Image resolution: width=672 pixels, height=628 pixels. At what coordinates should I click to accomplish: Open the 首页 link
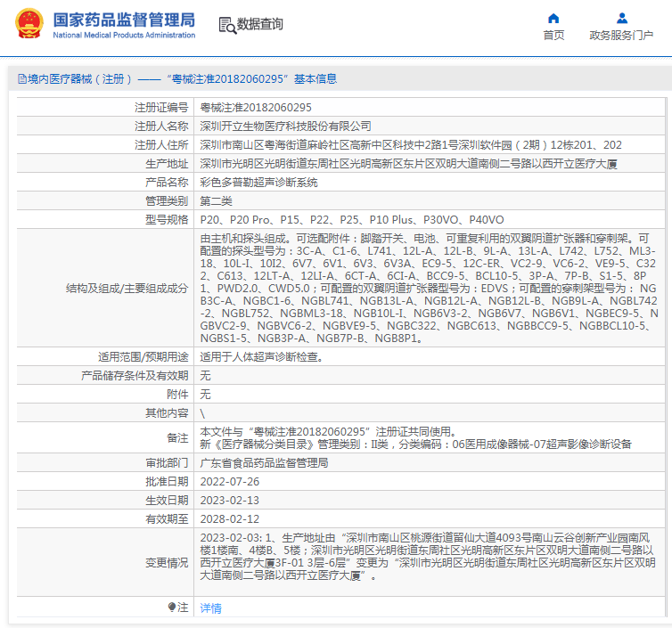click(553, 35)
